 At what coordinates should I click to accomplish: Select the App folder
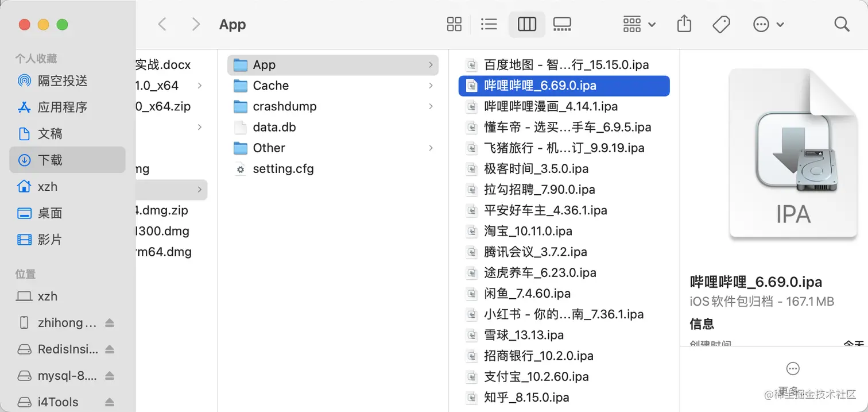(x=333, y=65)
